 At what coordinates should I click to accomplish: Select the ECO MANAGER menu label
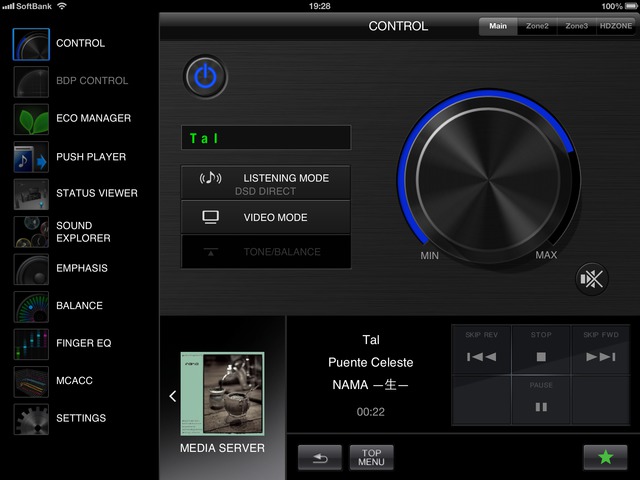(x=93, y=118)
